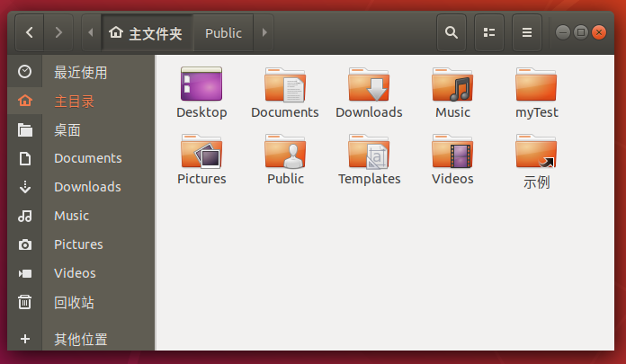Select the 示例 shortcut folder
626x364 pixels.
[536, 153]
